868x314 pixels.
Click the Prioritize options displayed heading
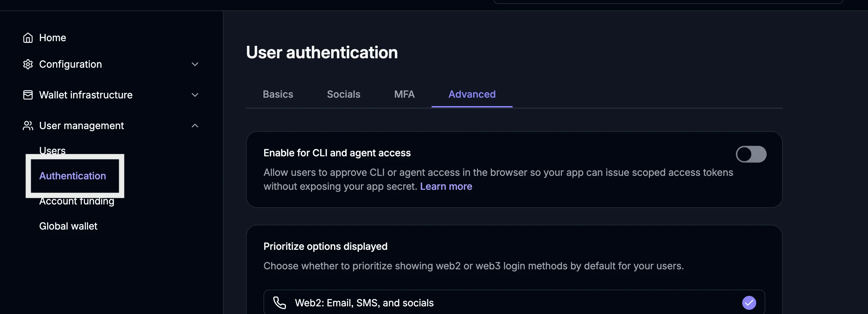click(x=325, y=246)
